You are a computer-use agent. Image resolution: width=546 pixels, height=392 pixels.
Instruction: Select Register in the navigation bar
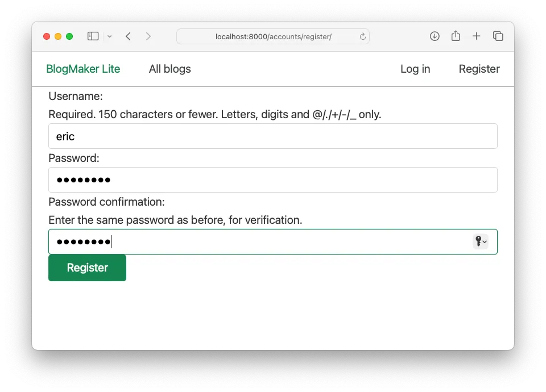coord(479,69)
